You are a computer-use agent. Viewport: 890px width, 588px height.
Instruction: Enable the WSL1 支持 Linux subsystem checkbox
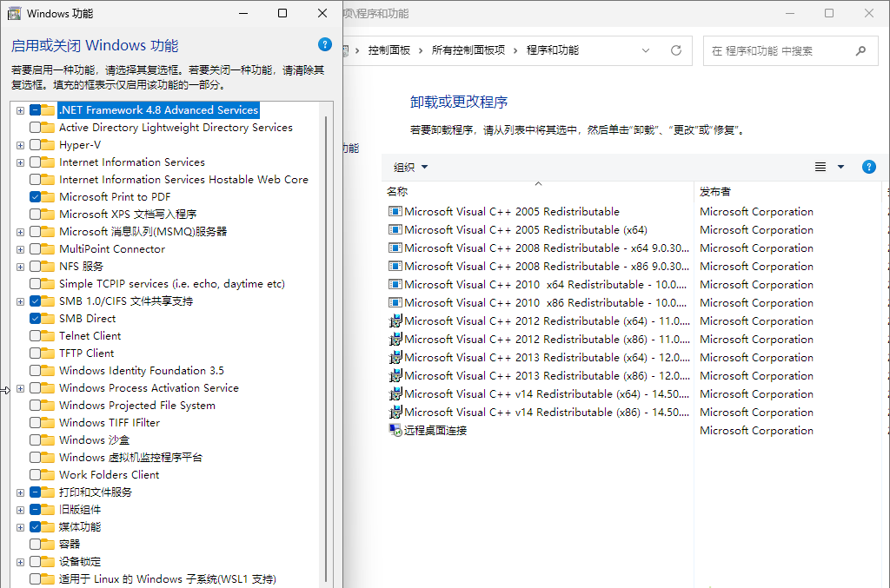35,579
